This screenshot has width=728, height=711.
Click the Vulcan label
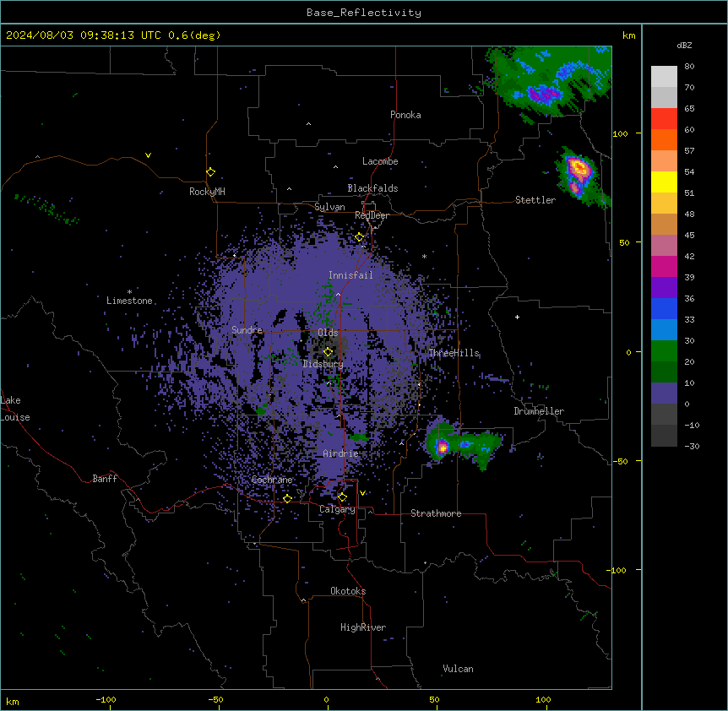pyautogui.click(x=458, y=669)
